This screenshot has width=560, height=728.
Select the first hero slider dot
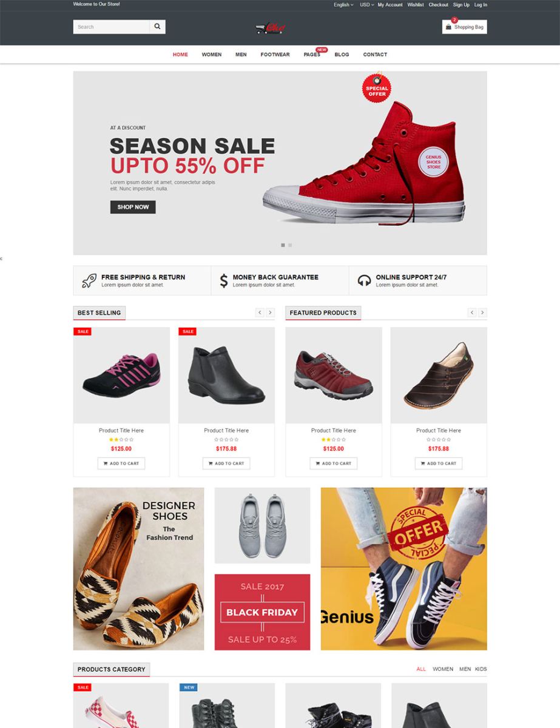283,245
